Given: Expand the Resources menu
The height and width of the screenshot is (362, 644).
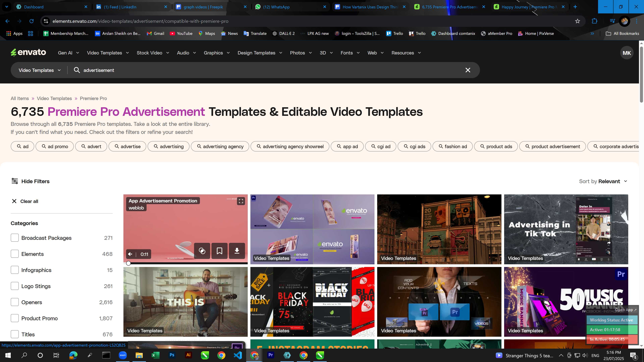Looking at the screenshot, I should [x=406, y=53].
